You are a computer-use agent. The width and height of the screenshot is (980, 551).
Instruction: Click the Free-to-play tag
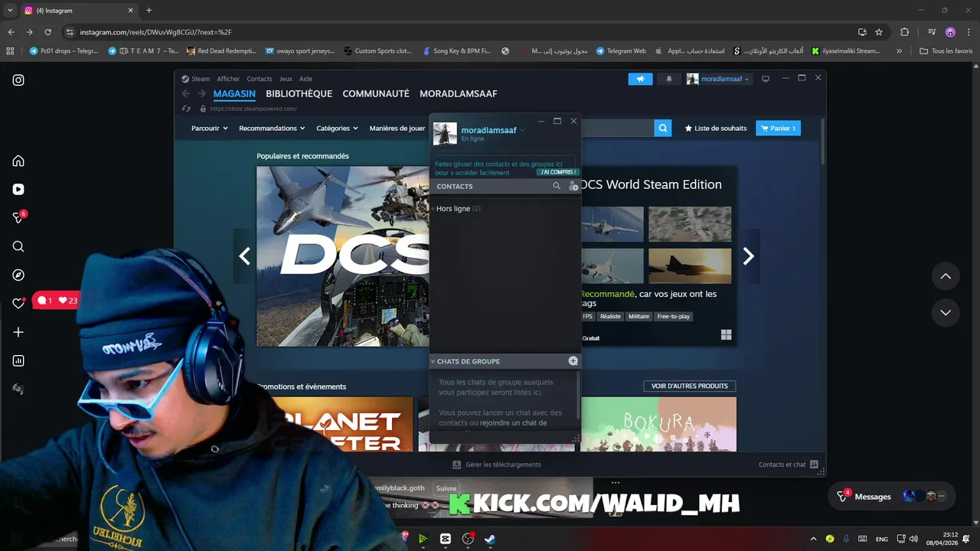click(x=674, y=317)
